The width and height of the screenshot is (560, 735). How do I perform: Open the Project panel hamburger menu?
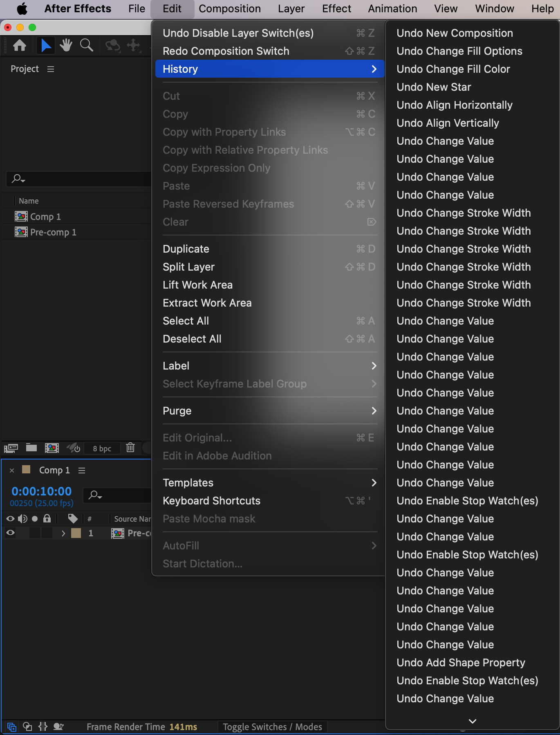click(x=51, y=69)
